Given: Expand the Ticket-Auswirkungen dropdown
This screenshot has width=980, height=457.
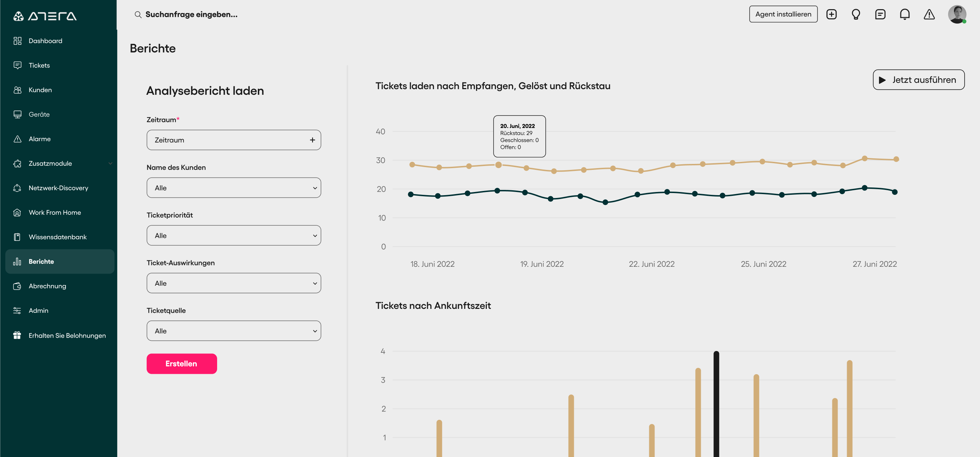Looking at the screenshot, I should point(234,283).
